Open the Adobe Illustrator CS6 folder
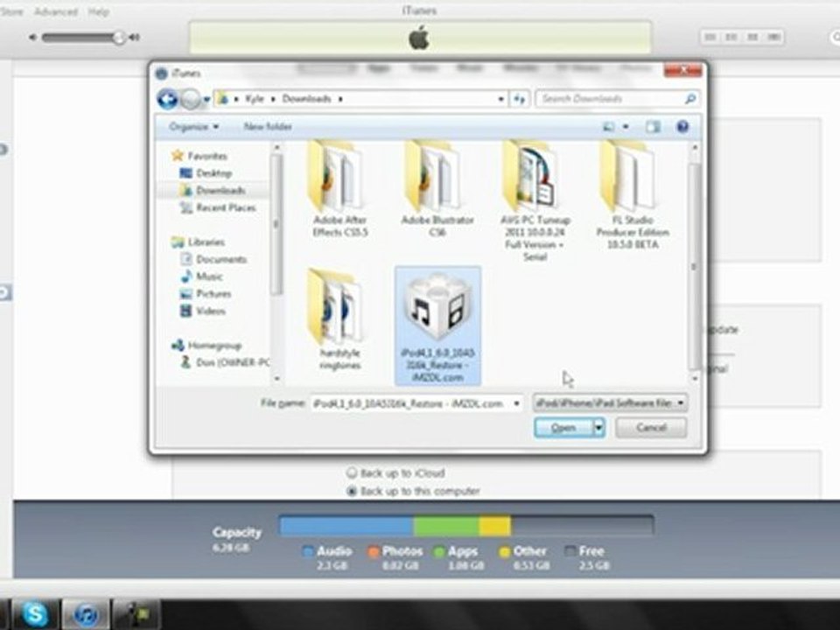Viewport: 840px width, 630px height. coord(437,189)
